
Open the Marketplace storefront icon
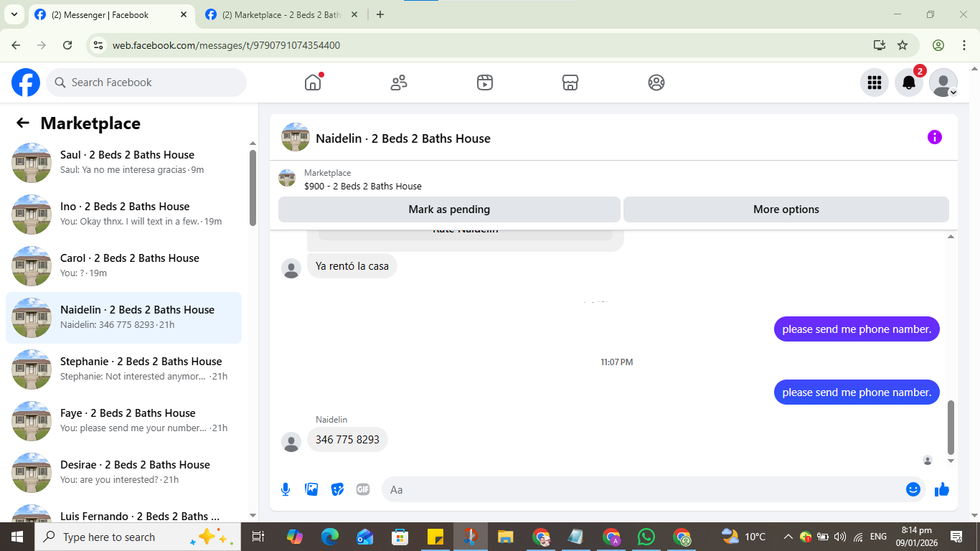pos(570,83)
